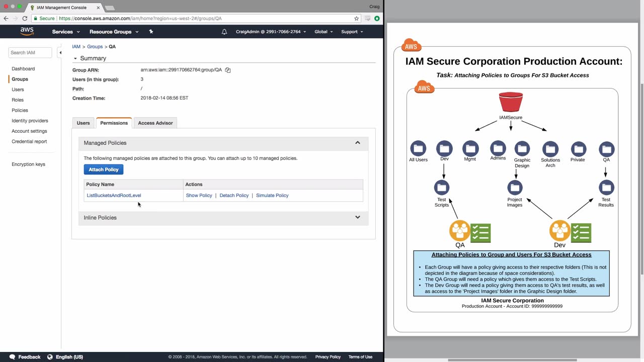Click the Groups breadcrumb link
Image resolution: width=644 pixels, height=362 pixels.
pyautogui.click(x=95, y=47)
